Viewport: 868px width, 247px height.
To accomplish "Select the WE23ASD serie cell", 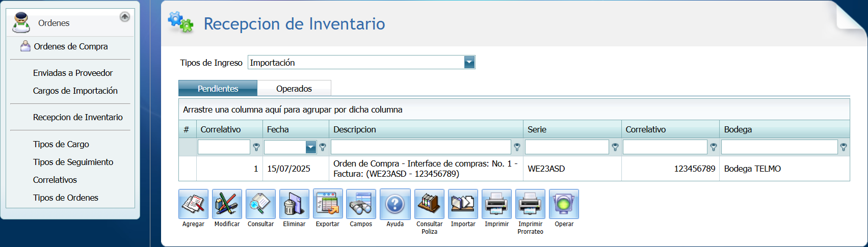I will pyautogui.click(x=572, y=169).
